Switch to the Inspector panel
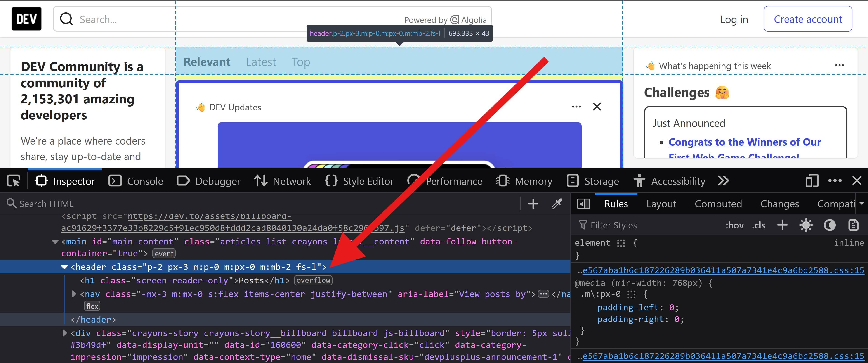Screen dimensions: 868x363 [x=65, y=181]
